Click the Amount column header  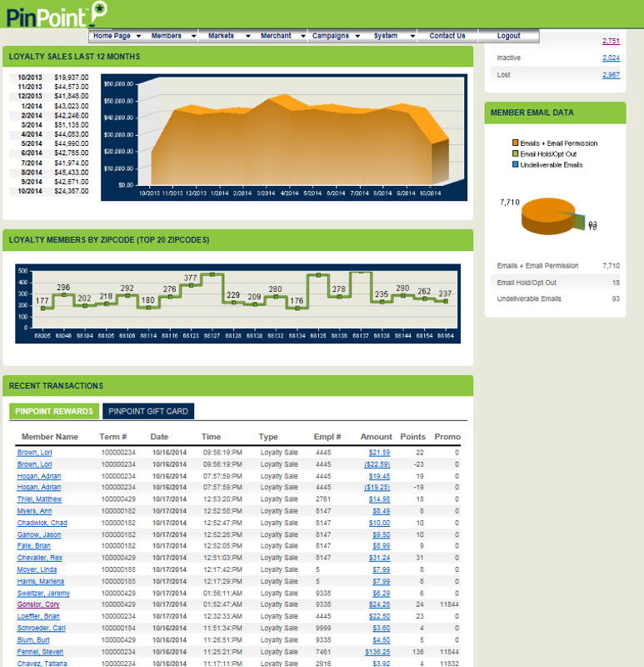tap(377, 437)
